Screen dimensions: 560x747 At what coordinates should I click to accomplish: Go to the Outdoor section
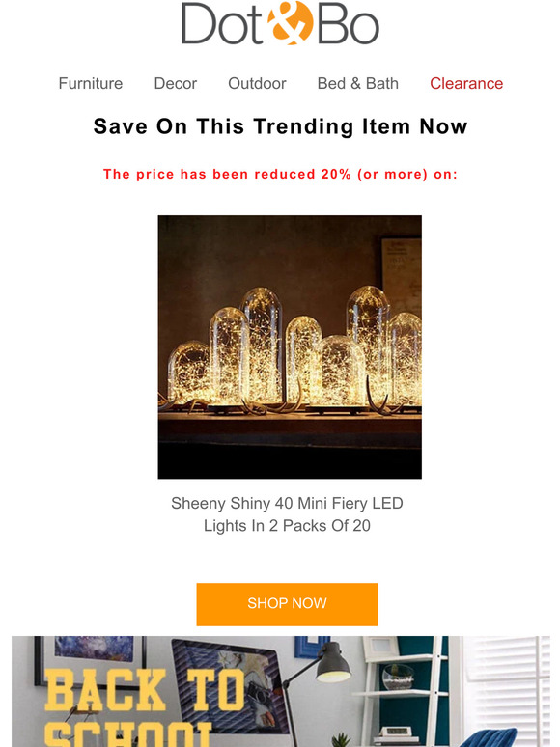[257, 83]
